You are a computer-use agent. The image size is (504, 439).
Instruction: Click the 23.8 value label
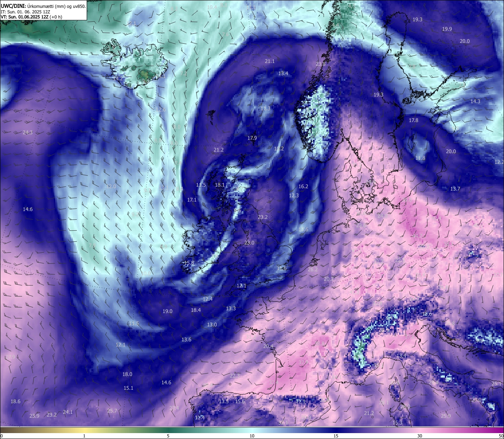click(x=321, y=64)
